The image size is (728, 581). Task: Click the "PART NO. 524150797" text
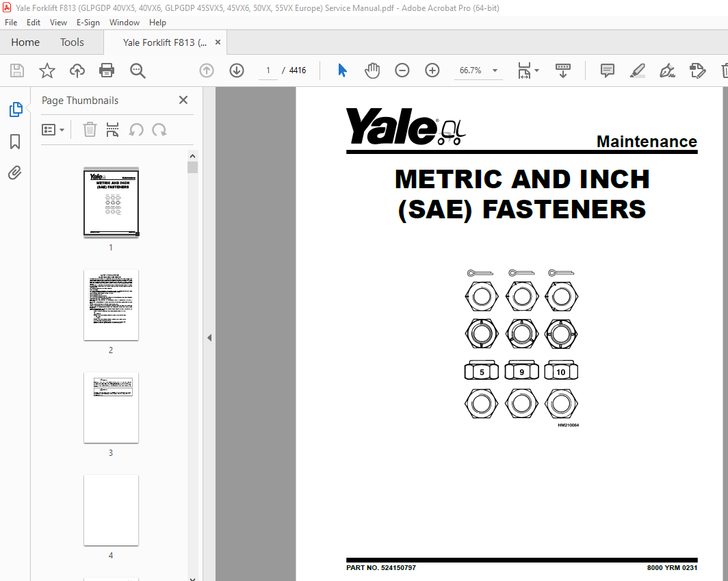[380, 567]
